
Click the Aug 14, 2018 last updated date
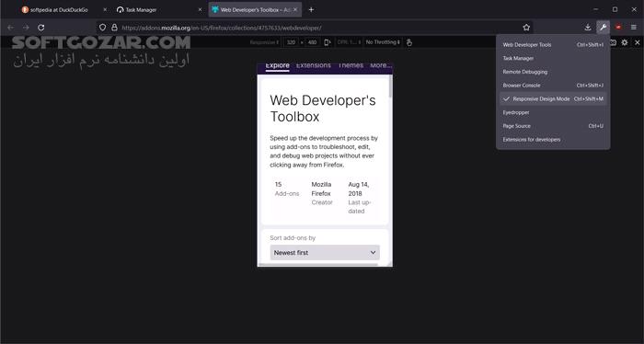click(359, 189)
